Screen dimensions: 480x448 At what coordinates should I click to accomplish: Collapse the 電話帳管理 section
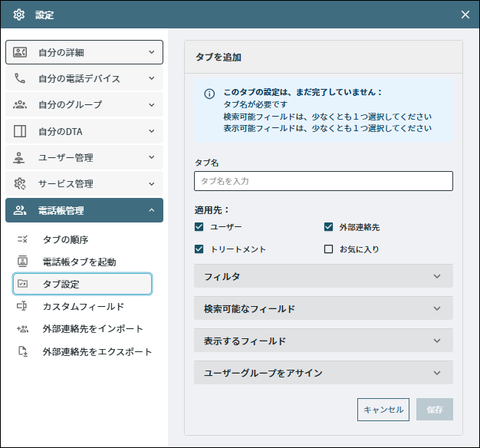tap(84, 210)
